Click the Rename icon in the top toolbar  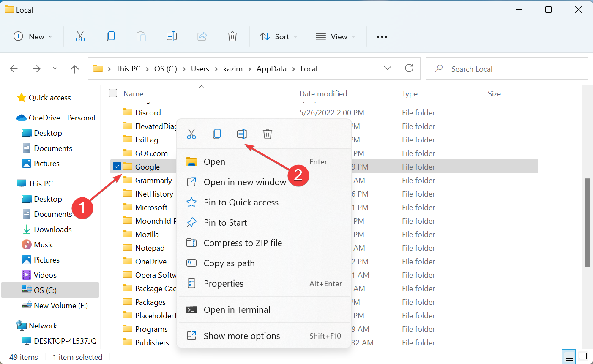(x=172, y=37)
